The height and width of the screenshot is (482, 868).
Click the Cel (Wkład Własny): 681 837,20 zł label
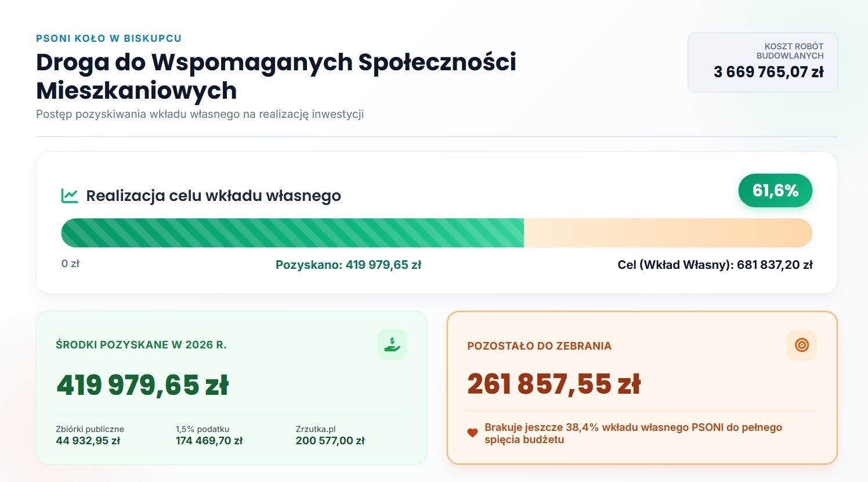[715, 265]
